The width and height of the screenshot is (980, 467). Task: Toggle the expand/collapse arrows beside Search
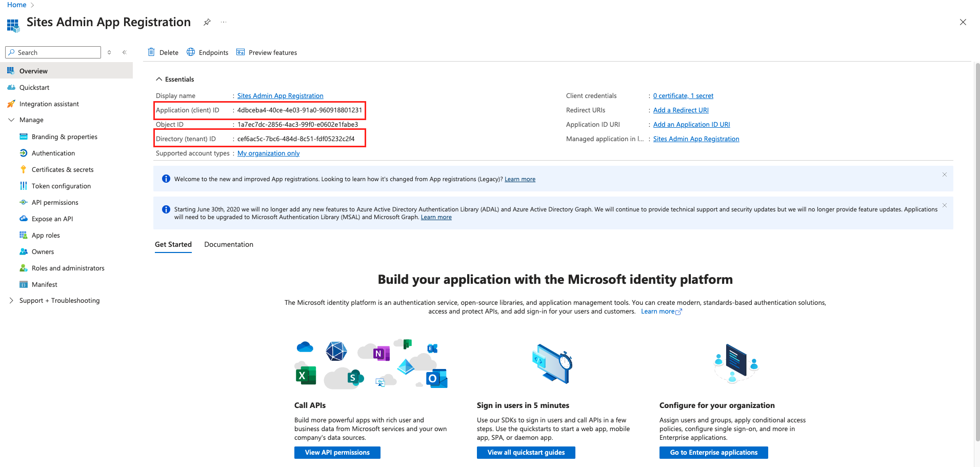(x=109, y=52)
